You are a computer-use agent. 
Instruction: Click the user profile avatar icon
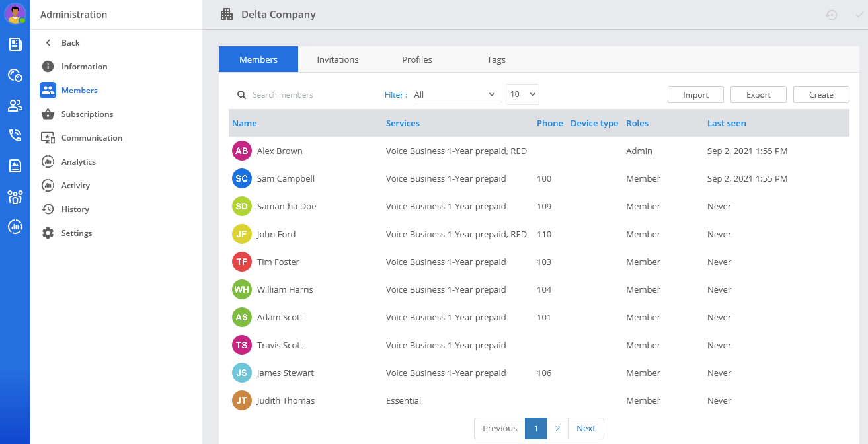pos(15,14)
